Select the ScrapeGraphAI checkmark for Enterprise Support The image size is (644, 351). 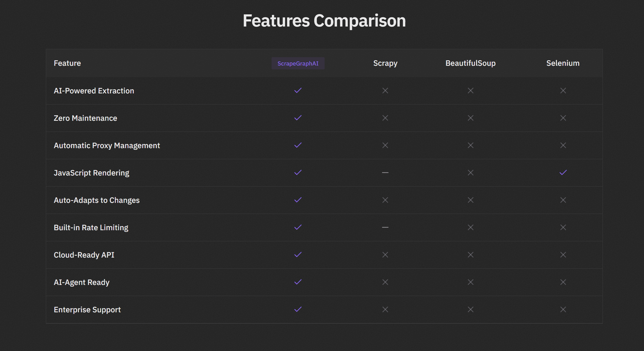tap(298, 309)
